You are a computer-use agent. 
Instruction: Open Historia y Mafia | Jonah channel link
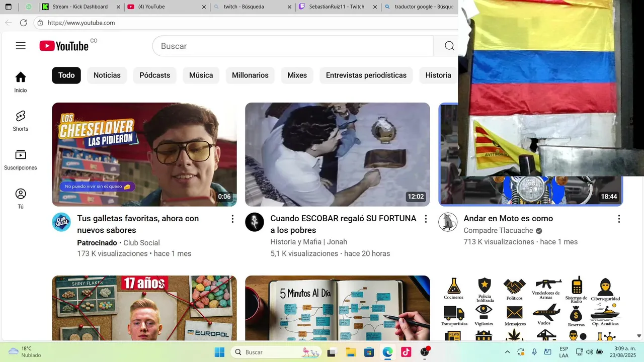click(x=309, y=242)
